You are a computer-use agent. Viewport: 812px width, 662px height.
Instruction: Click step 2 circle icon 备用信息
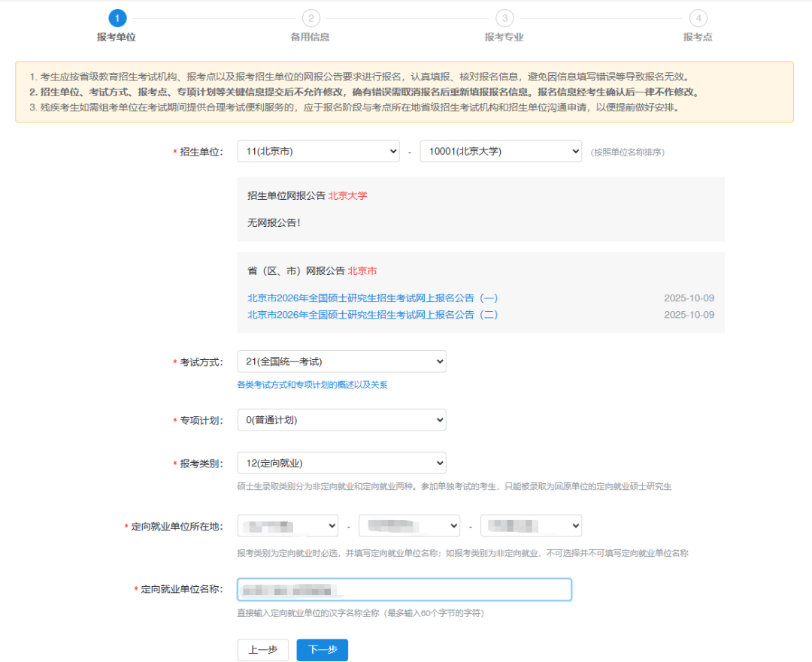310,18
